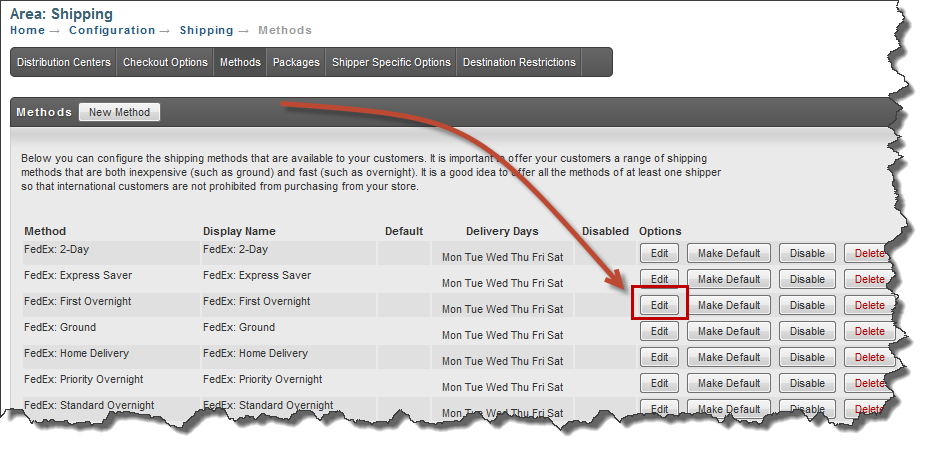Click the Delivery Days column header

502,231
